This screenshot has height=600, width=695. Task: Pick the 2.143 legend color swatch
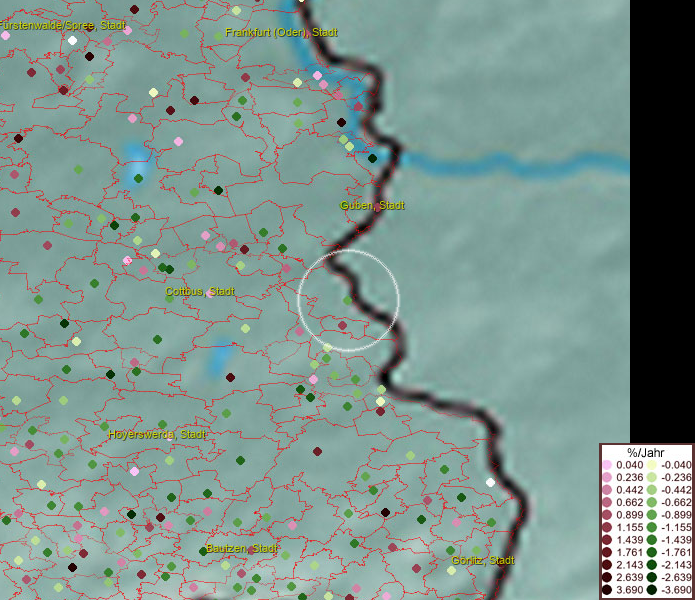pos(607,565)
